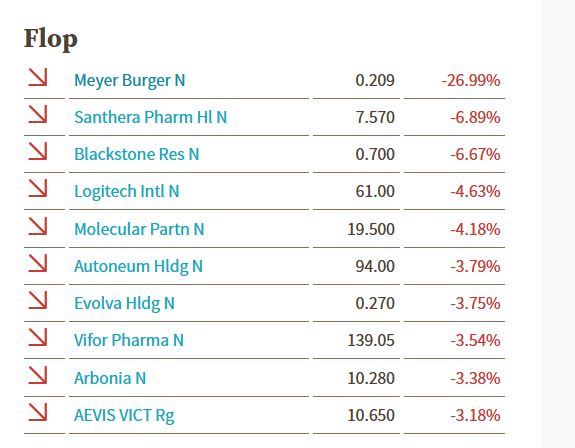Click the down-arrow icon next to Santhera Pharm
This screenshot has width=575, height=448.
coord(38,114)
